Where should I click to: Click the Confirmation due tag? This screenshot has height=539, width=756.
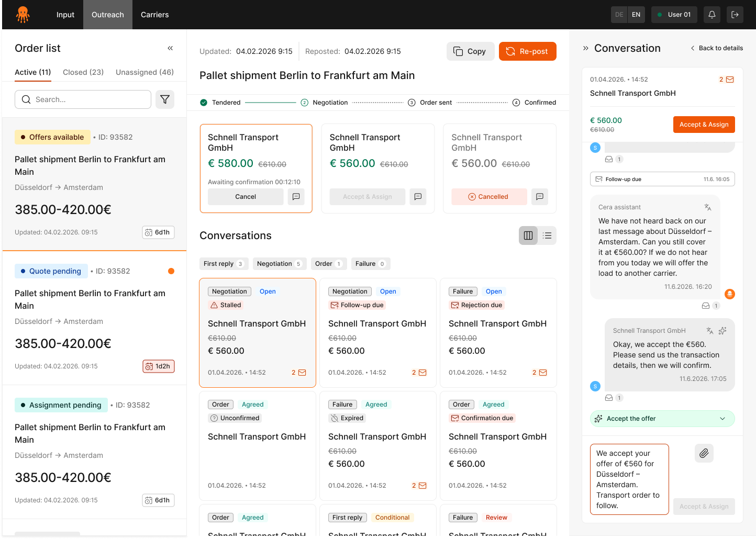click(x=482, y=418)
